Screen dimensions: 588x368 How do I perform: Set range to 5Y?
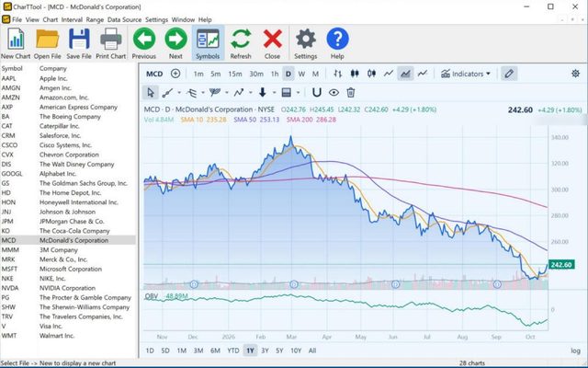pos(279,351)
